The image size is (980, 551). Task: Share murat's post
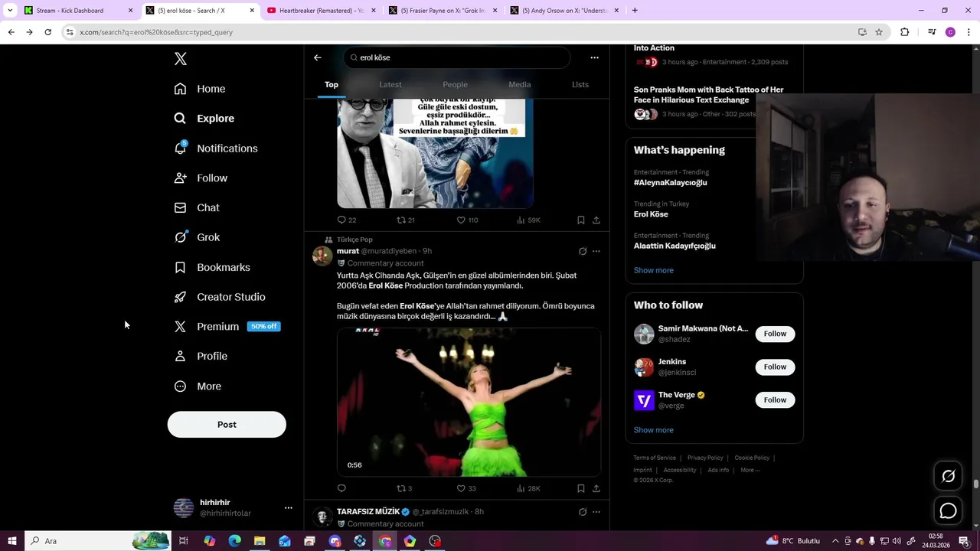[x=596, y=488]
